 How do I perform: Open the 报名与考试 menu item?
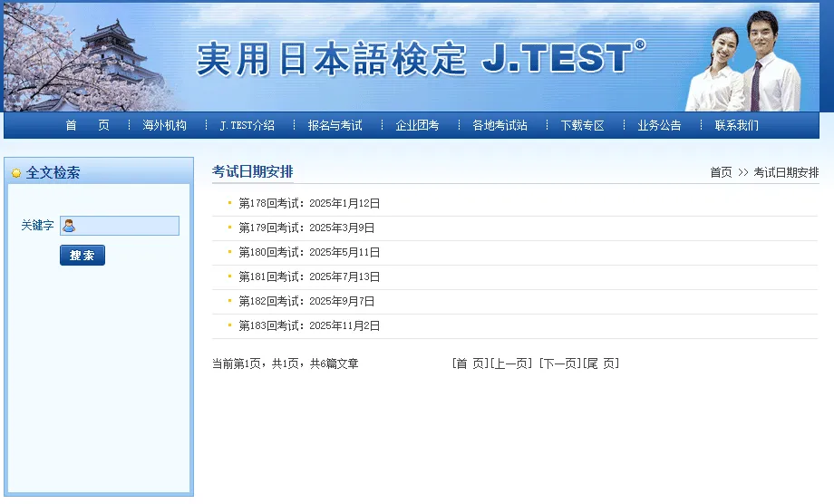click(335, 125)
